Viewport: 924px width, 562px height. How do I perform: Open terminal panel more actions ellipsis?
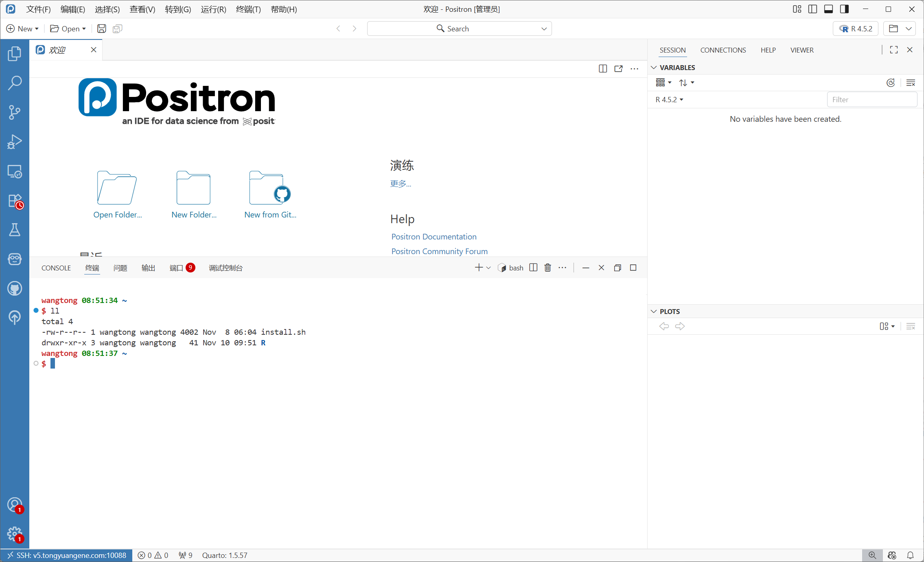click(x=562, y=268)
